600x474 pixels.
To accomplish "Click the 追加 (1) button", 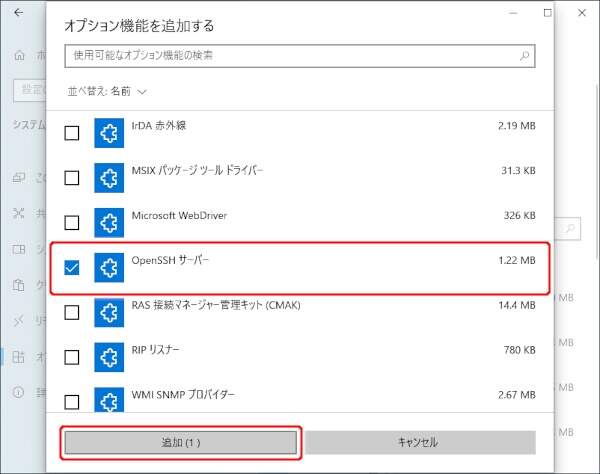I will pyautogui.click(x=181, y=443).
